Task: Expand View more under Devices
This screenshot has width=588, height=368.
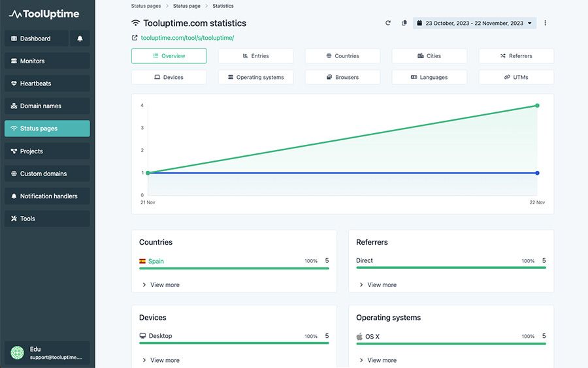Action: click(161, 360)
